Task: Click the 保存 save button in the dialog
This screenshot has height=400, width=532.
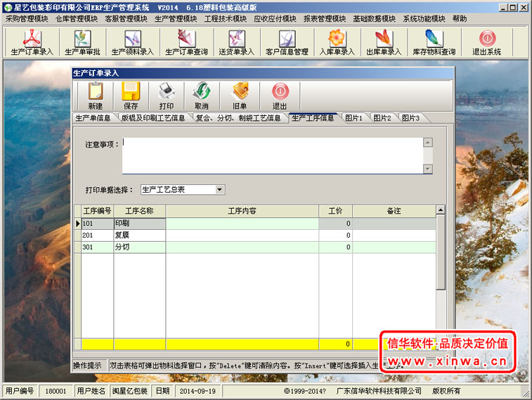Action: [x=131, y=96]
